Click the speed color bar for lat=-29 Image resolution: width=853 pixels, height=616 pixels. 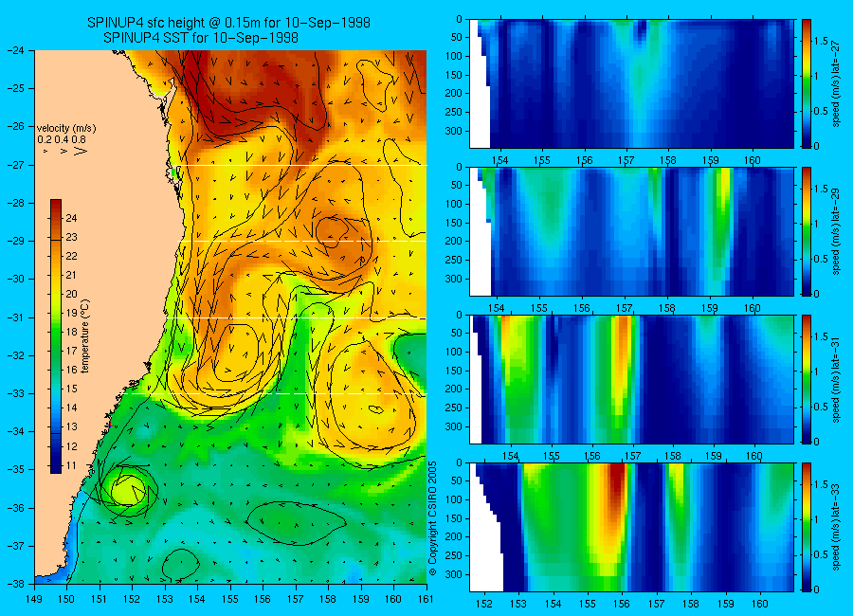[x=807, y=231]
